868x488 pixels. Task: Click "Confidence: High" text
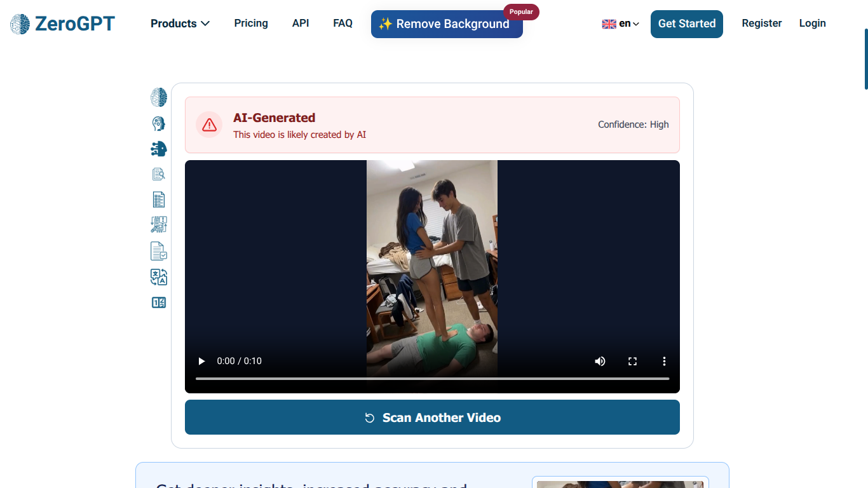(x=634, y=125)
